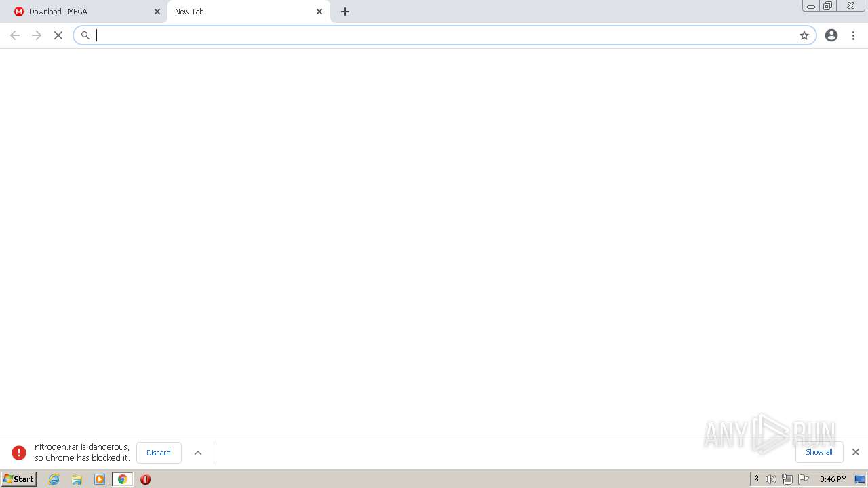Select Chrome in the taskbar
The image size is (868, 488).
tap(123, 479)
